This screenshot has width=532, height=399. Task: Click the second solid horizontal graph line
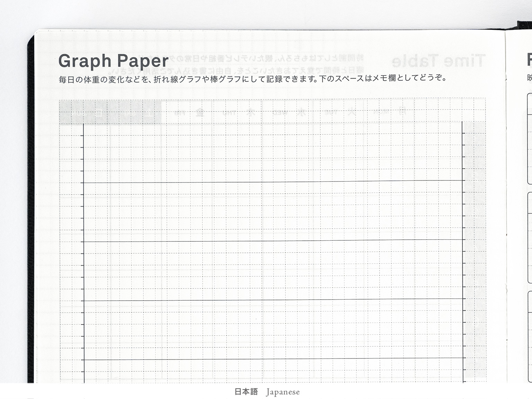coord(274,240)
